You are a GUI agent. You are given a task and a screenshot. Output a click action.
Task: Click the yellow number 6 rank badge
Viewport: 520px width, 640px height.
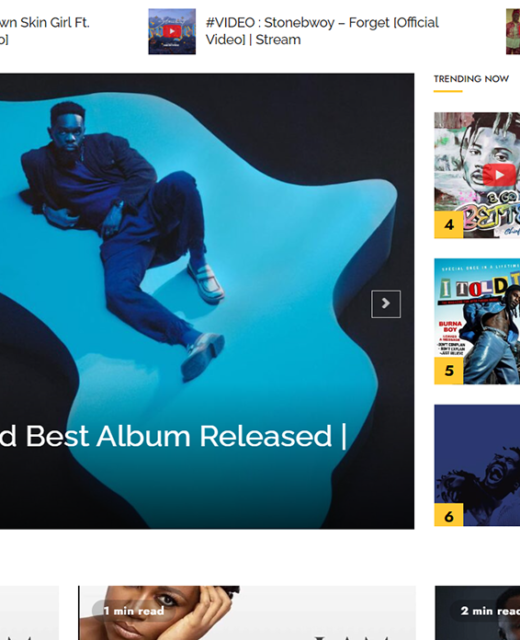click(449, 516)
